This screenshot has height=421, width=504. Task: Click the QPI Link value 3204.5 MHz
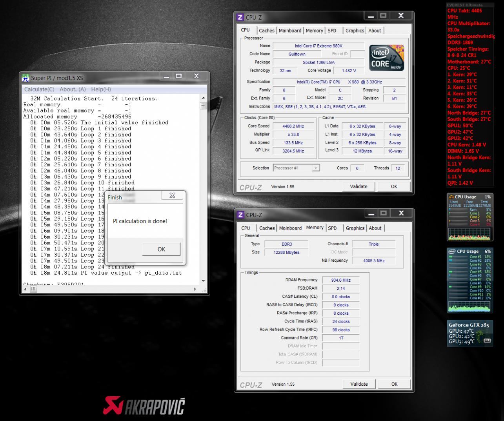293,151
